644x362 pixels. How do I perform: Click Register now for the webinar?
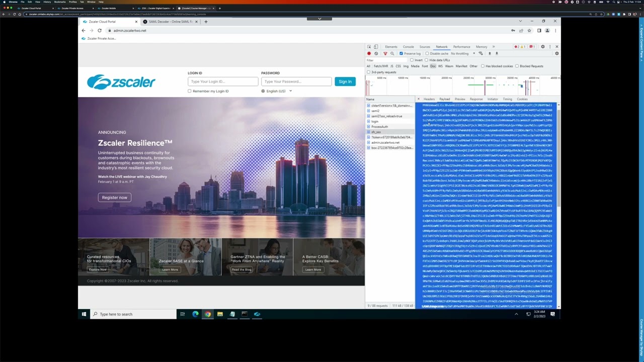115,198
